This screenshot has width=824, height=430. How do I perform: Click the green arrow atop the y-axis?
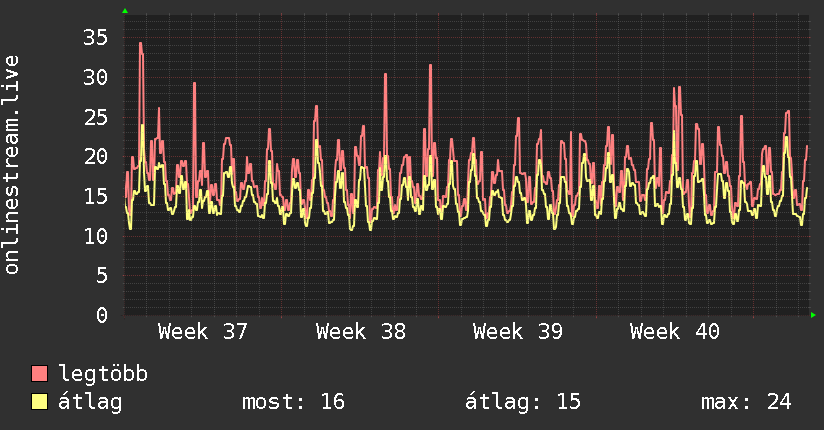pyautogui.click(x=125, y=11)
